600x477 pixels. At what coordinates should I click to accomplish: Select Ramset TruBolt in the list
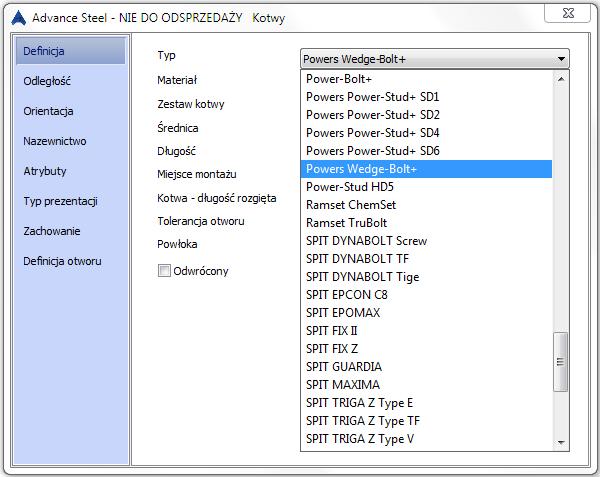[426, 223]
